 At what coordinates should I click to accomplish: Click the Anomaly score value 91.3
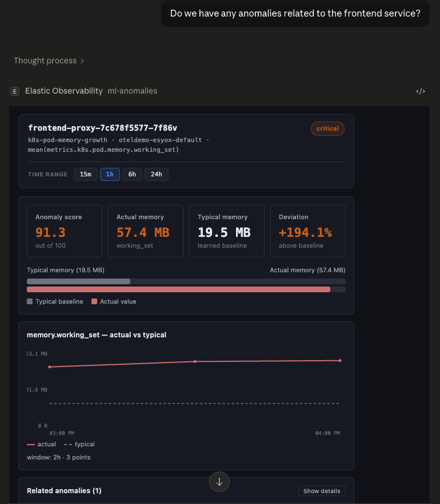50,232
